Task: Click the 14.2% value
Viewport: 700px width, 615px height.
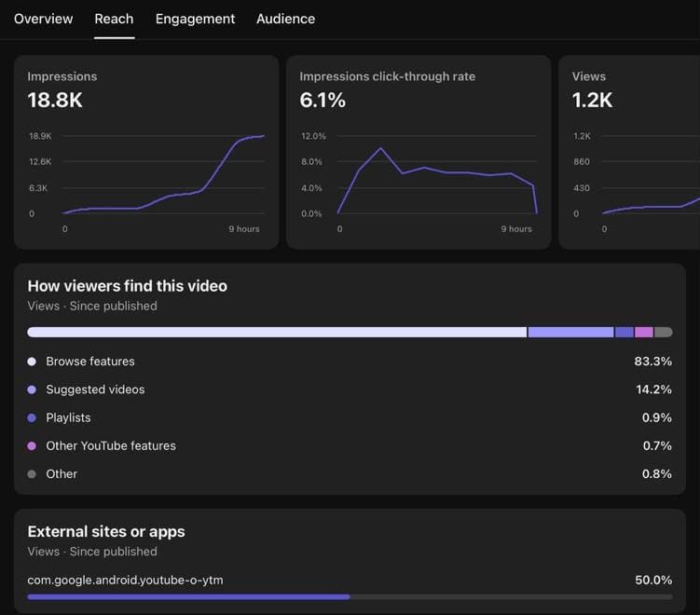Action: [x=653, y=389]
